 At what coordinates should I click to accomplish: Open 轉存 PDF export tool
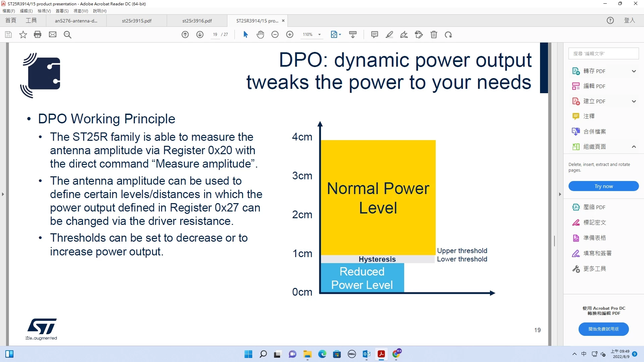pyautogui.click(x=594, y=71)
